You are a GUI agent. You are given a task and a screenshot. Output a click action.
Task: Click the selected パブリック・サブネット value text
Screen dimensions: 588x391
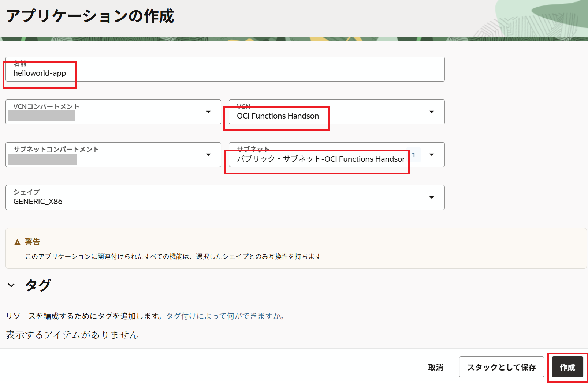(x=320, y=159)
